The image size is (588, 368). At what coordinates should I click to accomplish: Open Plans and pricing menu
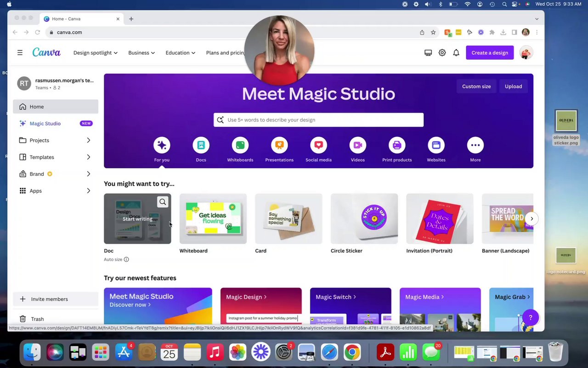click(225, 52)
